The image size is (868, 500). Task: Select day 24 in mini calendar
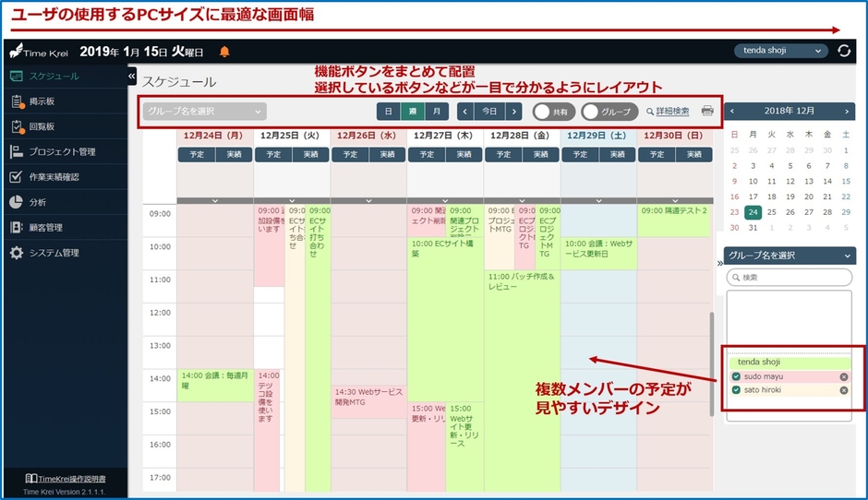[753, 212]
